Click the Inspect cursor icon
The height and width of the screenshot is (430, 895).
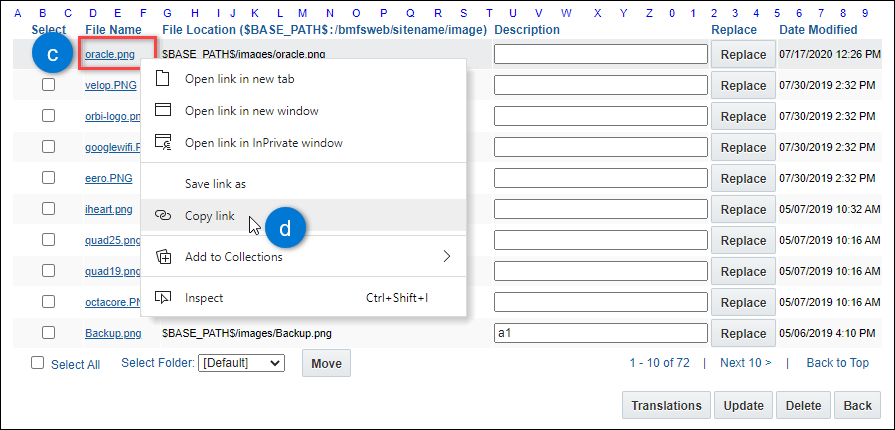(x=163, y=298)
